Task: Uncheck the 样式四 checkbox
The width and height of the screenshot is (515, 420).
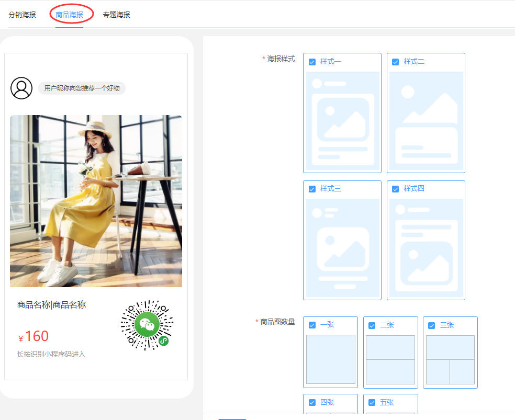Action: pyautogui.click(x=396, y=189)
